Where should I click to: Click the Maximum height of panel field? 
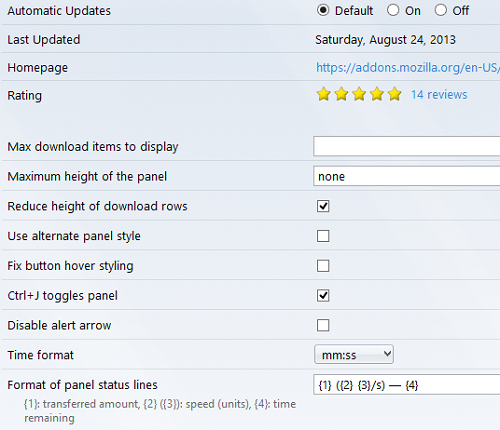[x=407, y=176]
